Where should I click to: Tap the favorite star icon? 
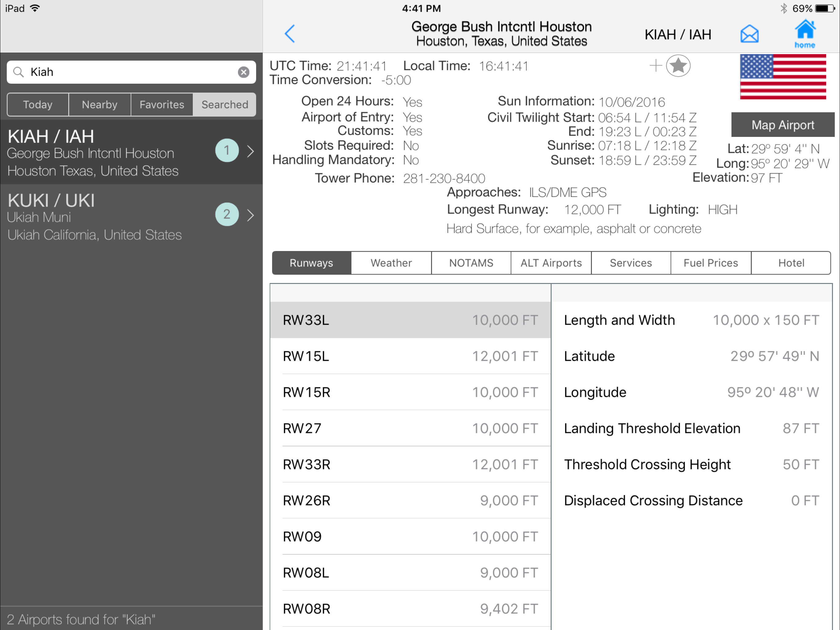click(678, 66)
